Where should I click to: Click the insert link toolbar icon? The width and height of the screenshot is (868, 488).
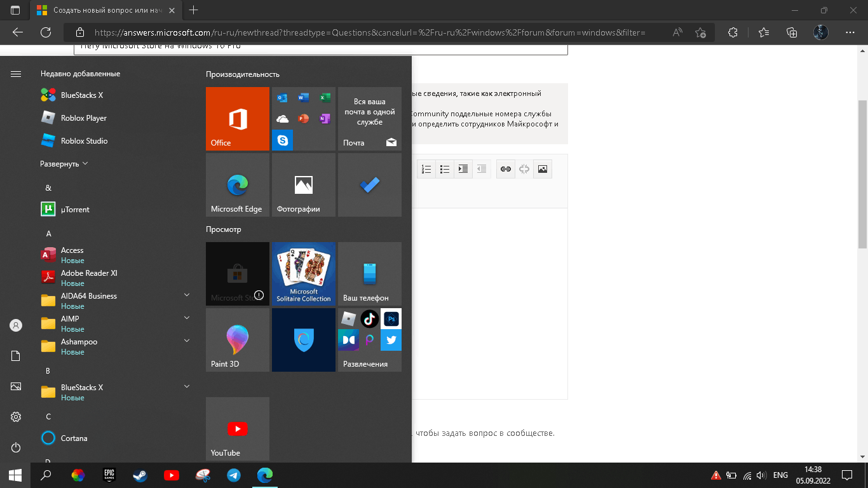pos(506,169)
